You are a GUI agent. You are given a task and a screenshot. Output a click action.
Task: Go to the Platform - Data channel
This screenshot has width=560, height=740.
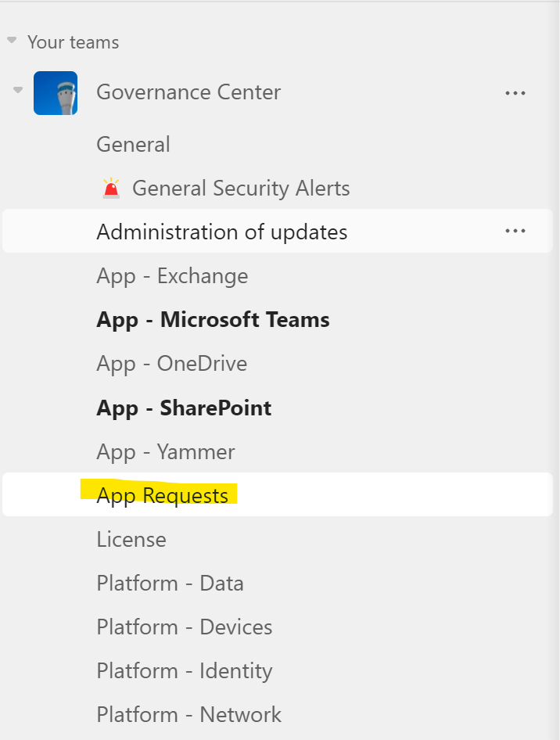(x=170, y=584)
